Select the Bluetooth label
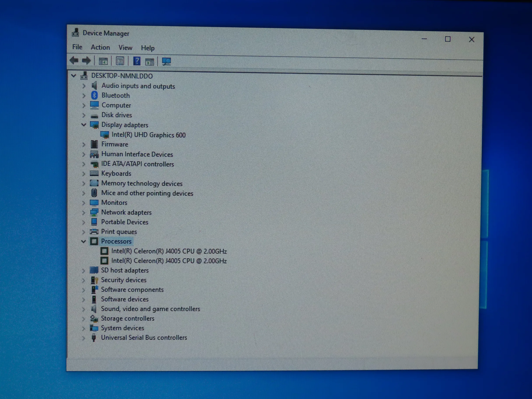 (115, 95)
